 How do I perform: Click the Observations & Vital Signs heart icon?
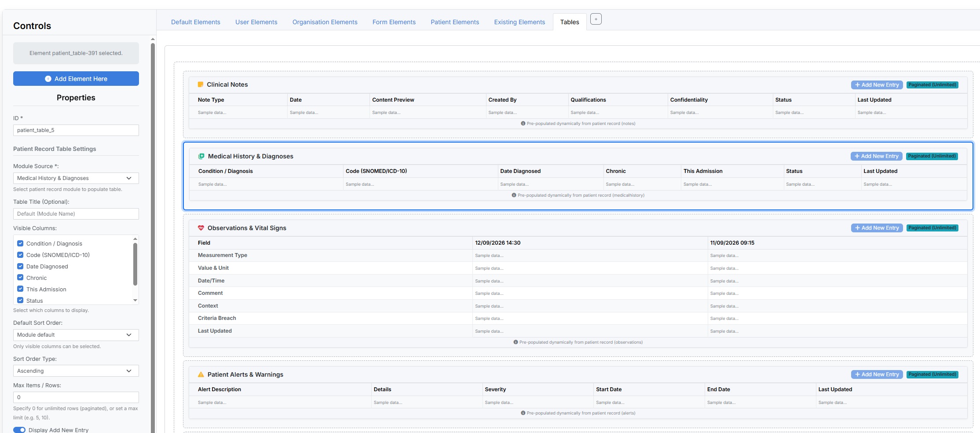point(201,228)
